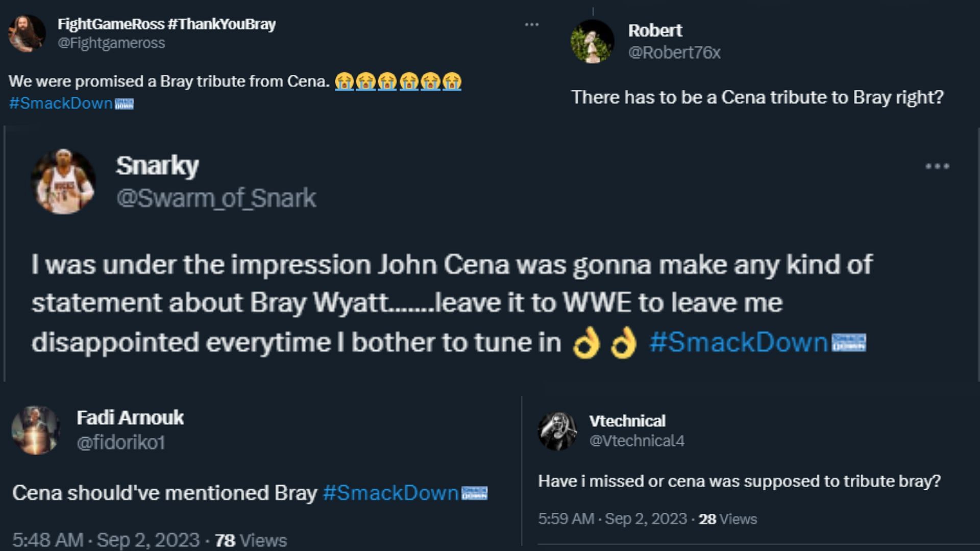
Task: Click 5:48 AM Sep 2, 2023 timestamp
Action: pos(106,540)
